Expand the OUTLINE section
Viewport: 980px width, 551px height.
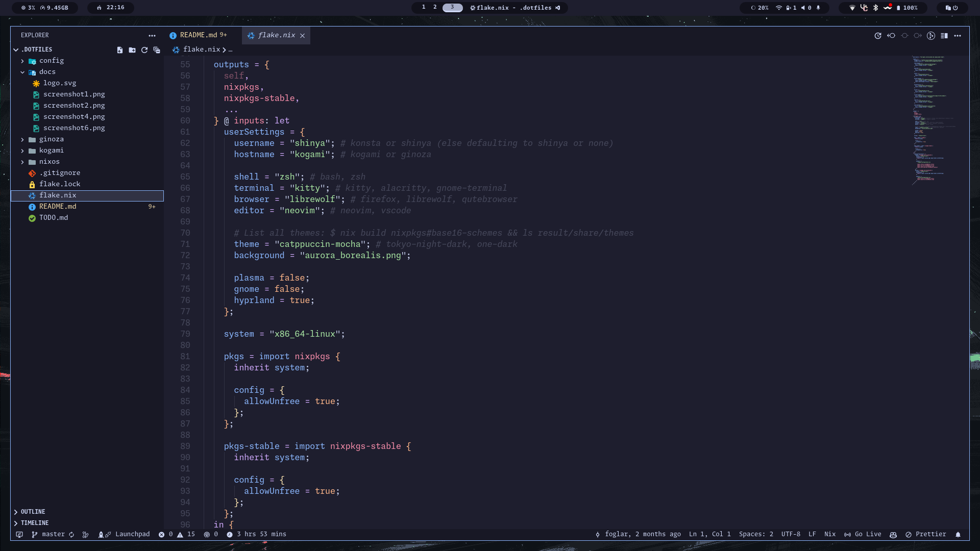click(x=33, y=512)
